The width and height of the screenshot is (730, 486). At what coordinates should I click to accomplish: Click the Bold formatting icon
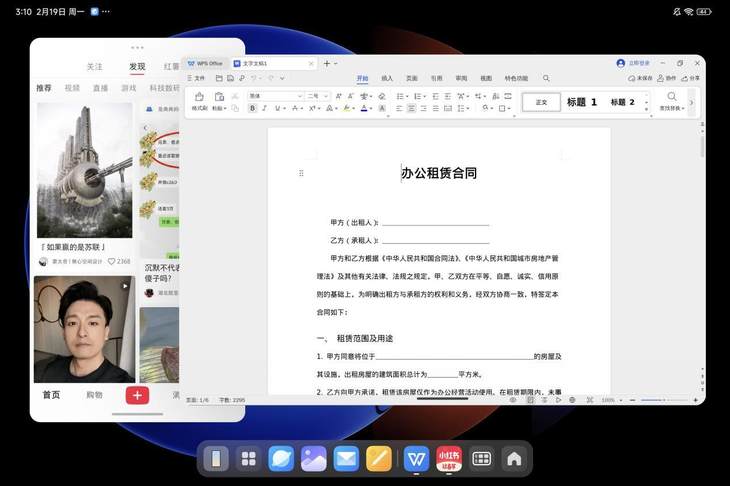tap(253, 108)
